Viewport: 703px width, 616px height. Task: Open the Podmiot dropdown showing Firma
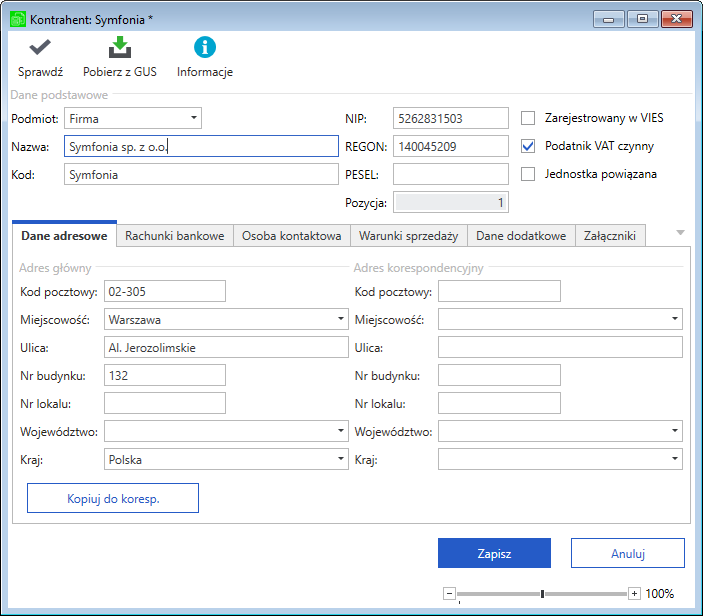pos(133,118)
